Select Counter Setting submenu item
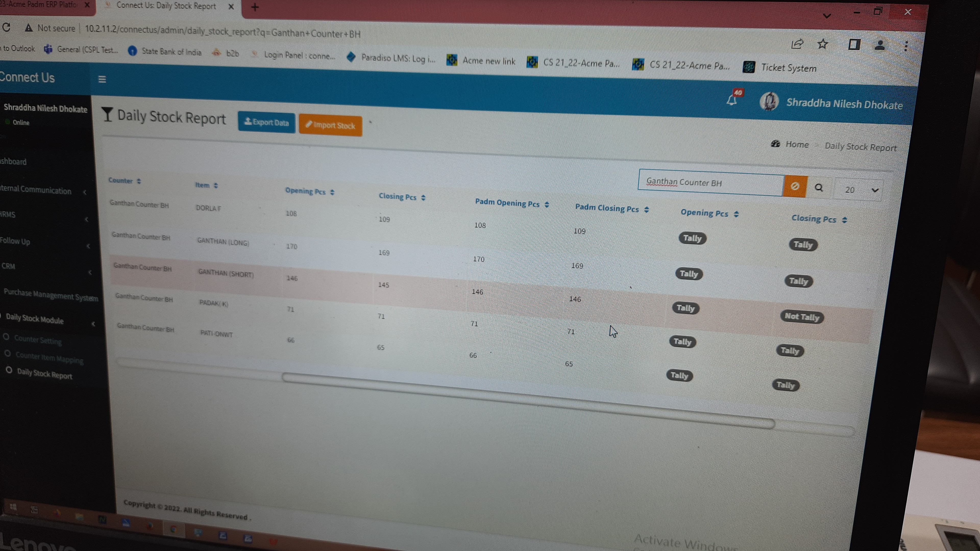This screenshot has height=551, width=980. [38, 340]
